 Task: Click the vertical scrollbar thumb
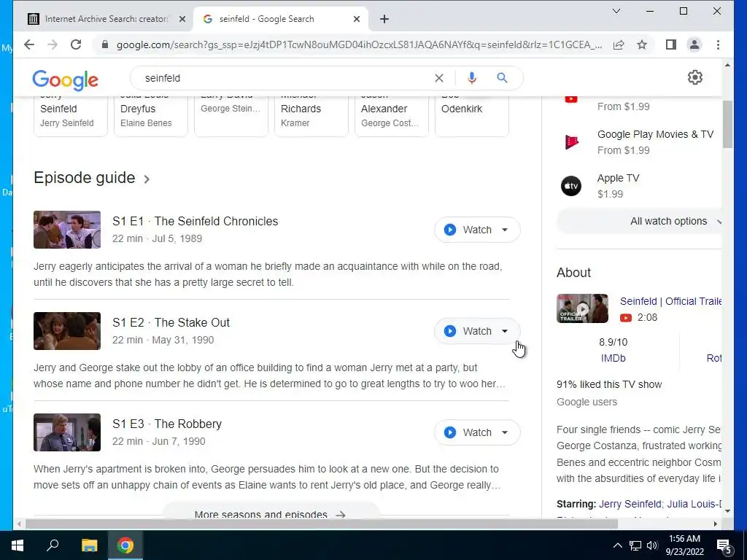click(727, 125)
